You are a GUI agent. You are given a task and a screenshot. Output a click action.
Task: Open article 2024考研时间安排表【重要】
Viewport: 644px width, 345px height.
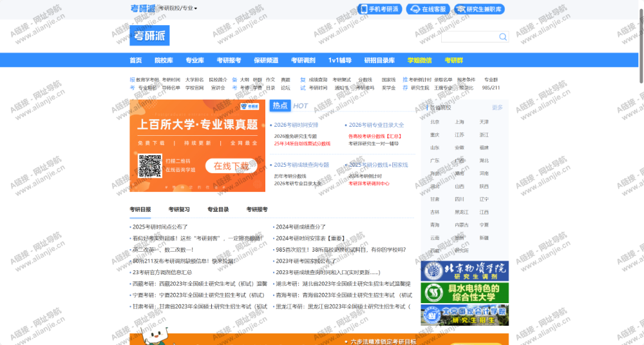(311, 238)
